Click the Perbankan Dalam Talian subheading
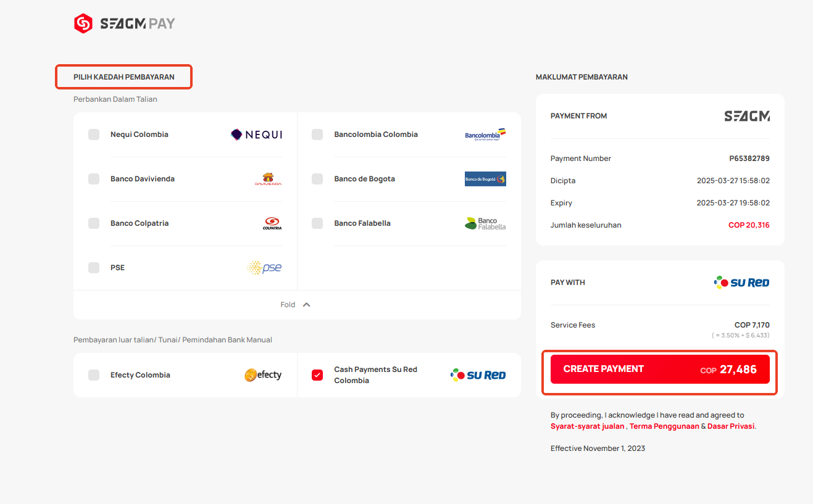Screen dimensions: 813x504 [115, 99]
